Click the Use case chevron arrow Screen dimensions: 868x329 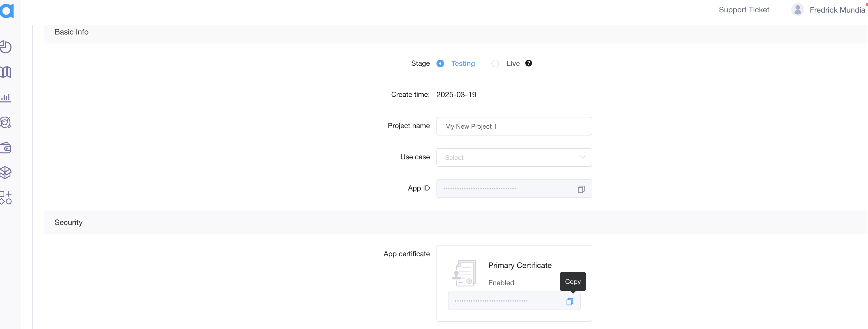[x=582, y=157]
